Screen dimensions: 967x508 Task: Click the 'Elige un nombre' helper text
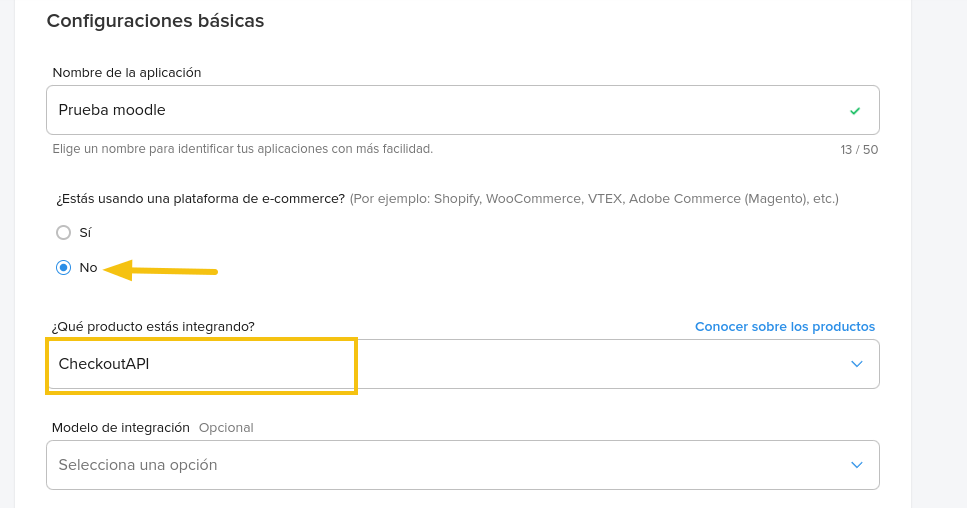coord(242,149)
